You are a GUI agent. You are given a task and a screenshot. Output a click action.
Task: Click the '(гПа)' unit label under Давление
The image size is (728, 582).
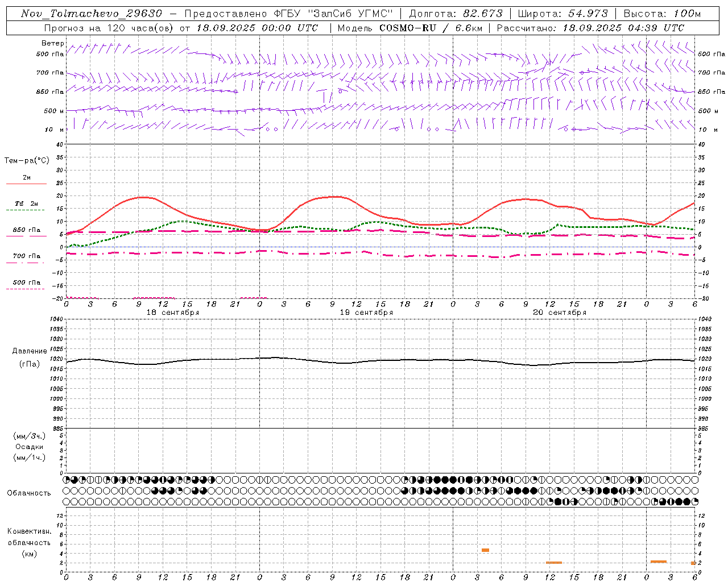[30, 364]
